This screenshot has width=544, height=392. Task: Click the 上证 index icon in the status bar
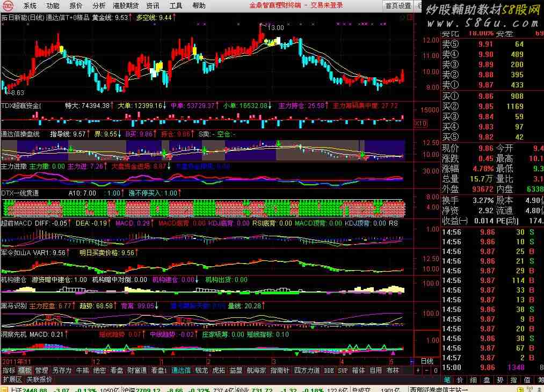pyautogui.click(x=4, y=389)
